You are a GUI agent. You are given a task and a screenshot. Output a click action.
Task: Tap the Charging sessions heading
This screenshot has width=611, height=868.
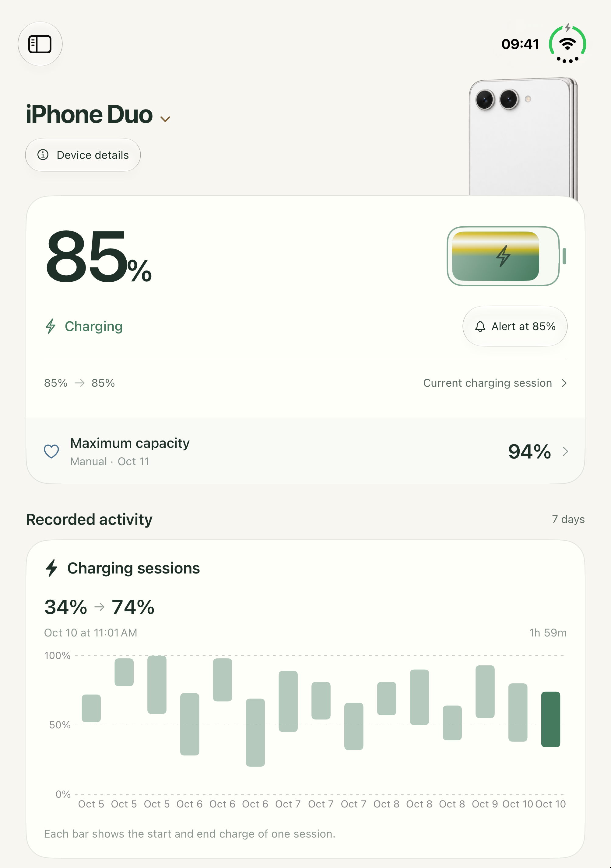(133, 568)
